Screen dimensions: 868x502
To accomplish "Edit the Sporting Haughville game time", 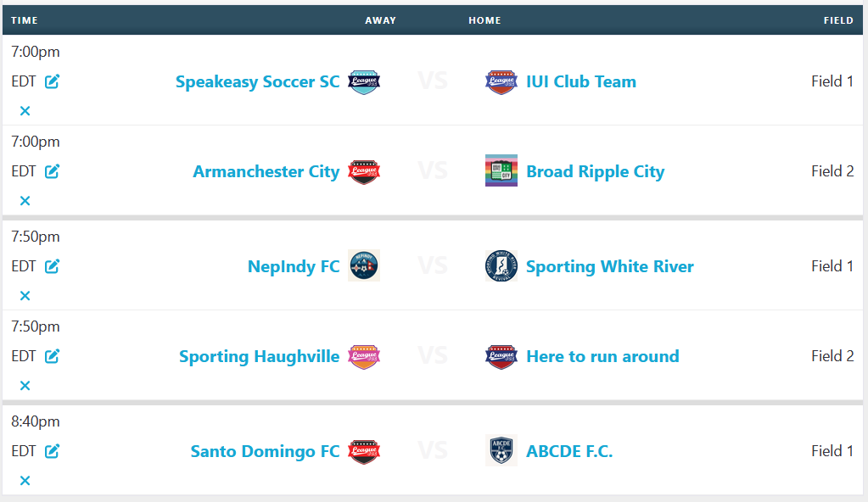I will coord(52,356).
